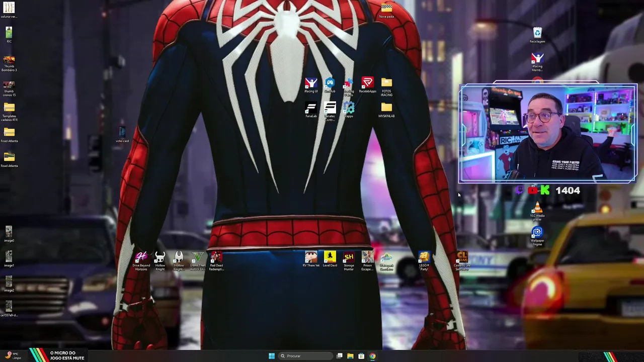644x362 pixels.
Task: Launch the LEGO Party! shortcut
Action: pyautogui.click(x=424, y=261)
